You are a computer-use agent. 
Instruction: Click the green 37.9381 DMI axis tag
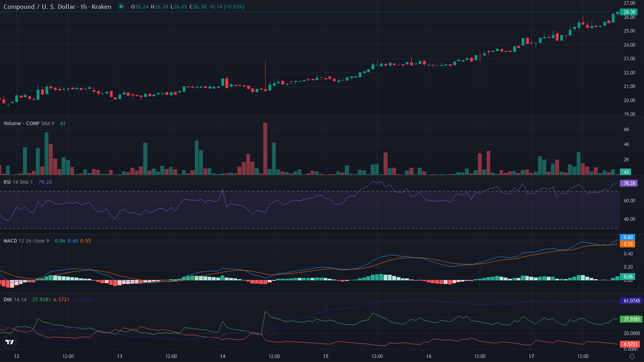pyautogui.click(x=630, y=319)
